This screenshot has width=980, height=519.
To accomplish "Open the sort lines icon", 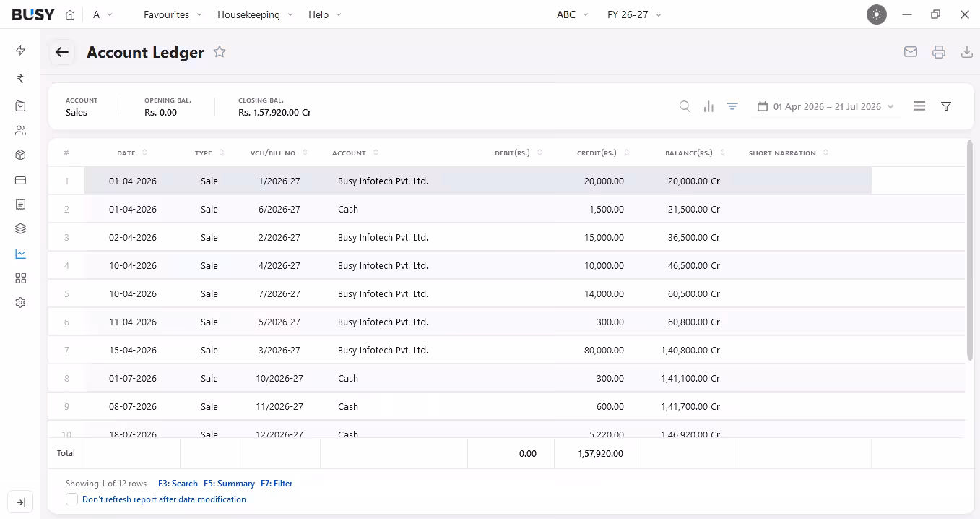I will click(x=732, y=106).
